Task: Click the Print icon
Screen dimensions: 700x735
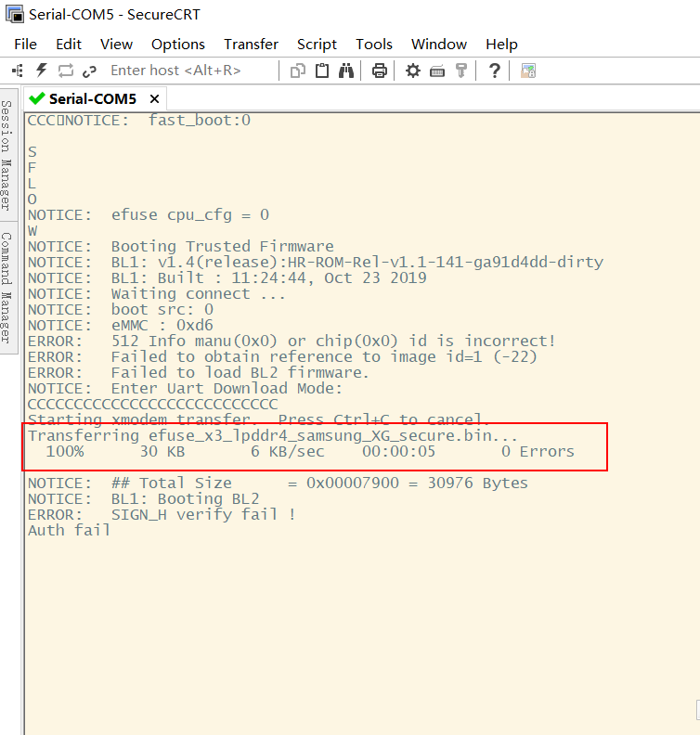Action: pos(379,71)
